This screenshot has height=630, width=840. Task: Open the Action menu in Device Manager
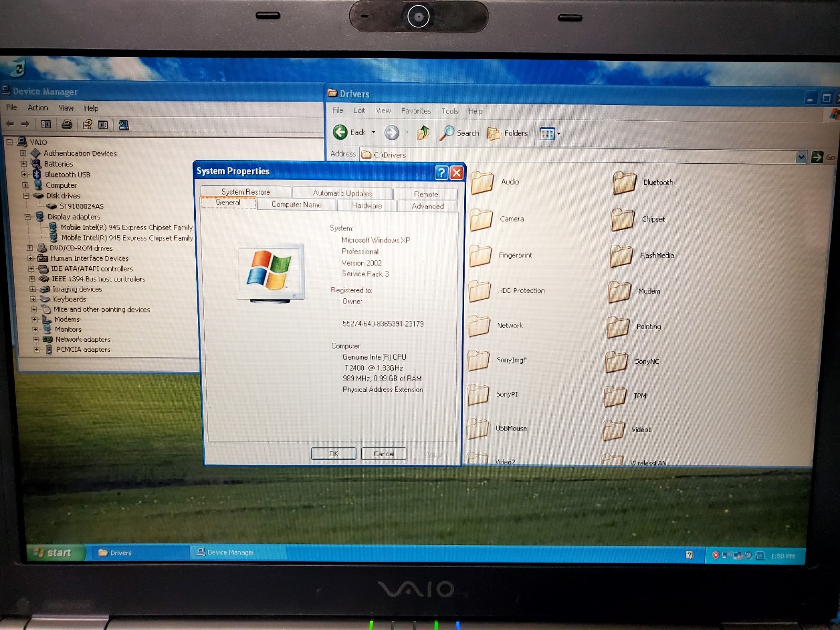point(38,108)
